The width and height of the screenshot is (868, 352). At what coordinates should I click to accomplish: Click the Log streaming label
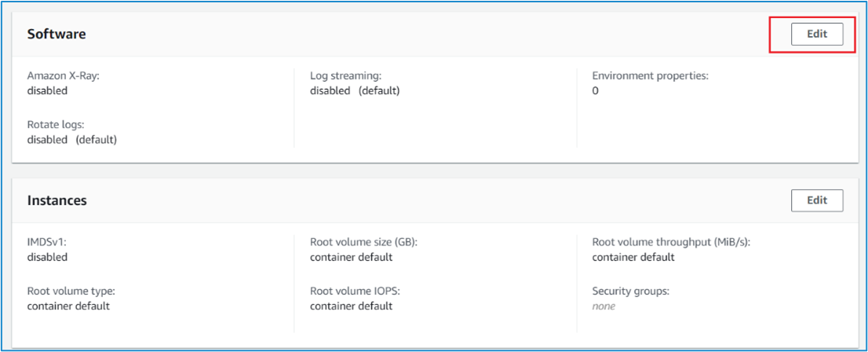[345, 76]
